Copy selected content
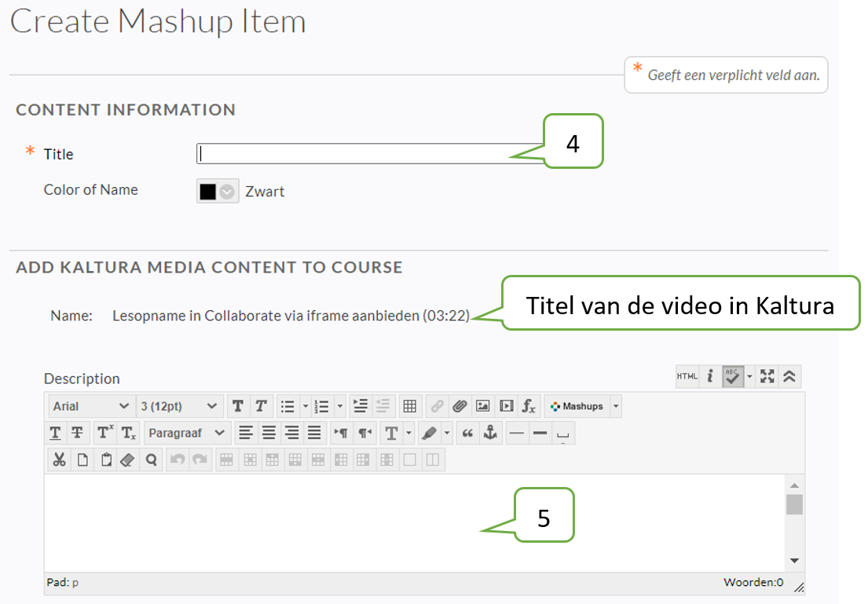This screenshot has width=868, height=604. pos(82,459)
